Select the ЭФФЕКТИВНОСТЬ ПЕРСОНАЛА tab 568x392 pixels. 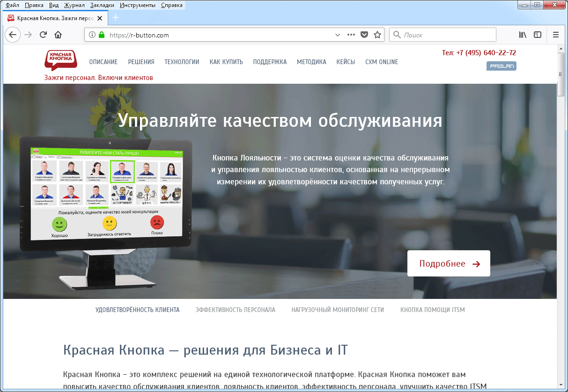[x=235, y=310]
